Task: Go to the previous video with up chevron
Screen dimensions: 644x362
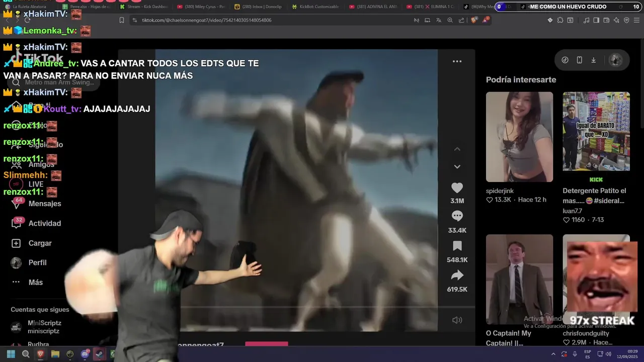Action: pos(457,149)
